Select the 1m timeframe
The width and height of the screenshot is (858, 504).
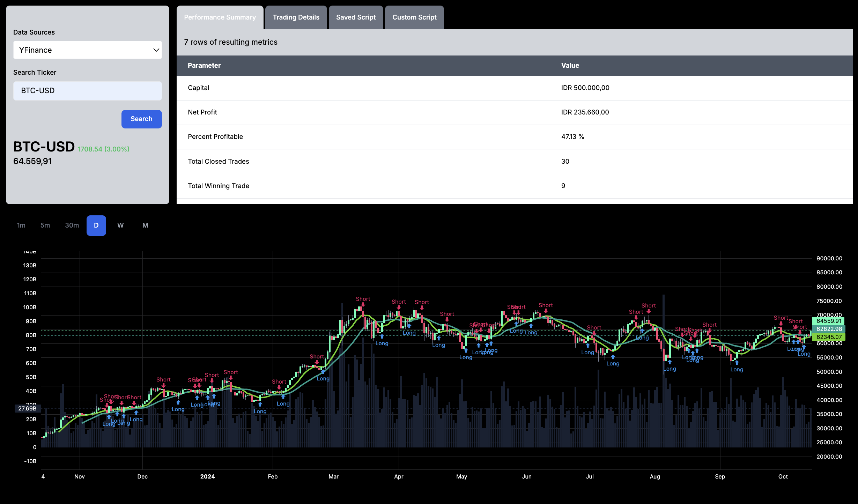[x=21, y=225]
